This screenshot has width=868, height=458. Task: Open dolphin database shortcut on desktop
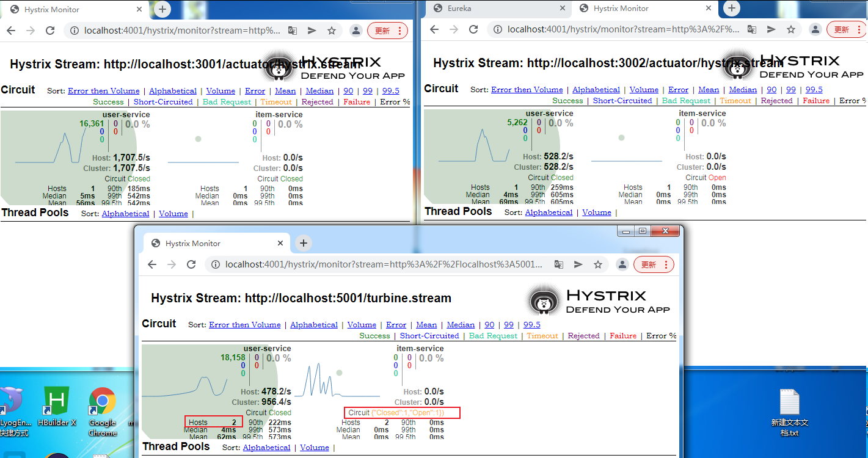pyautogui.click(x=13, y=412)
